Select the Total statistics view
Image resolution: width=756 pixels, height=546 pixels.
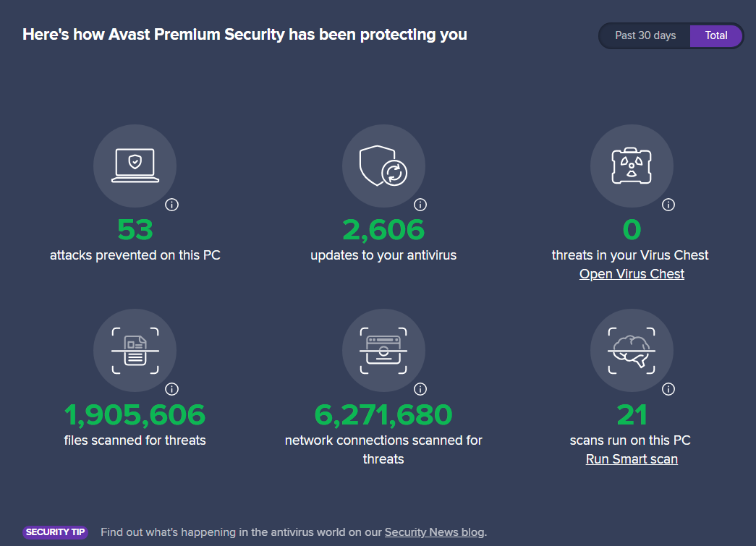[x=716, y=35]
